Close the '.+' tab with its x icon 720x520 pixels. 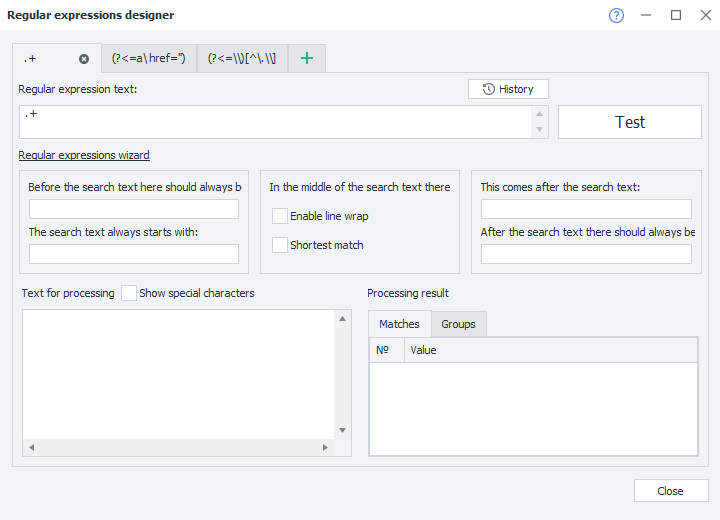click(84, 59)
